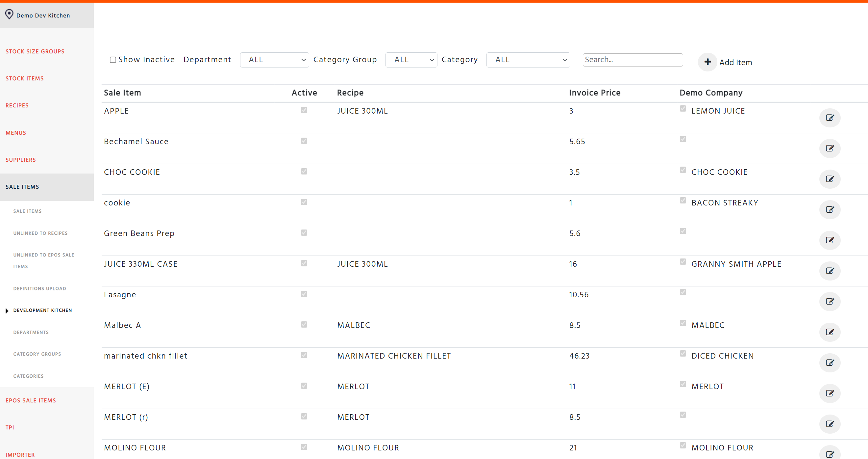
Task: Click the Recipe column header
Action: [x=350, y=93]
